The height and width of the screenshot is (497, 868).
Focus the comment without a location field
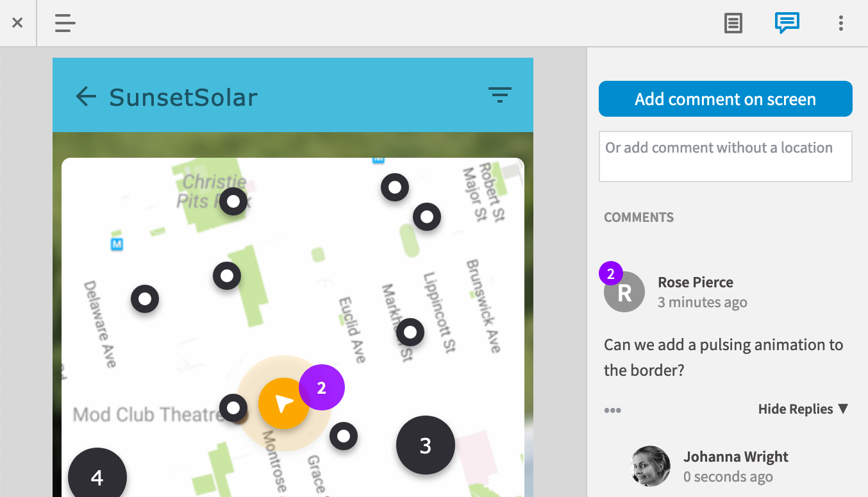coord(725,156)
